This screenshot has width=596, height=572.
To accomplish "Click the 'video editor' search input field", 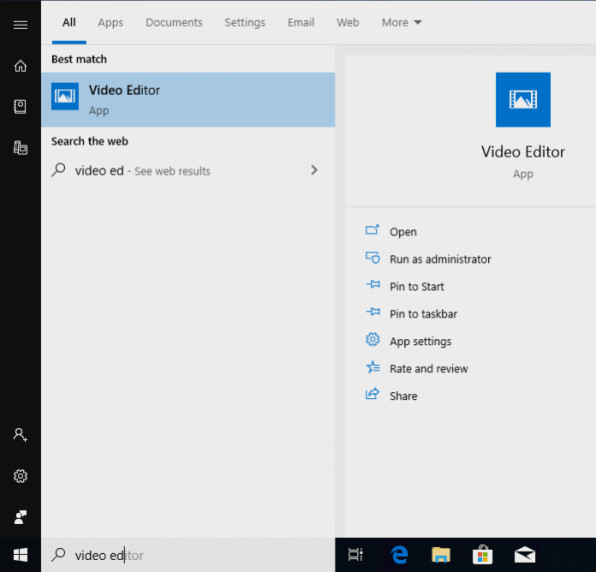I will point(188,555).
